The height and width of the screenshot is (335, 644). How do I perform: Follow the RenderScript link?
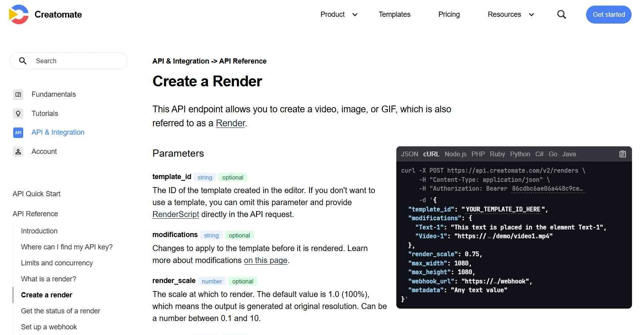pyautogui.click(x=176, y=214)
